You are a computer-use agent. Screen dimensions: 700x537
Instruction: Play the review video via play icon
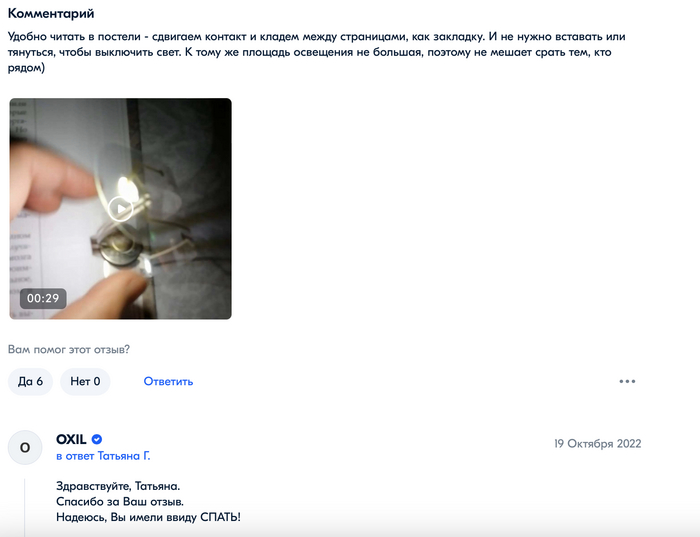[x=120, y=208]
